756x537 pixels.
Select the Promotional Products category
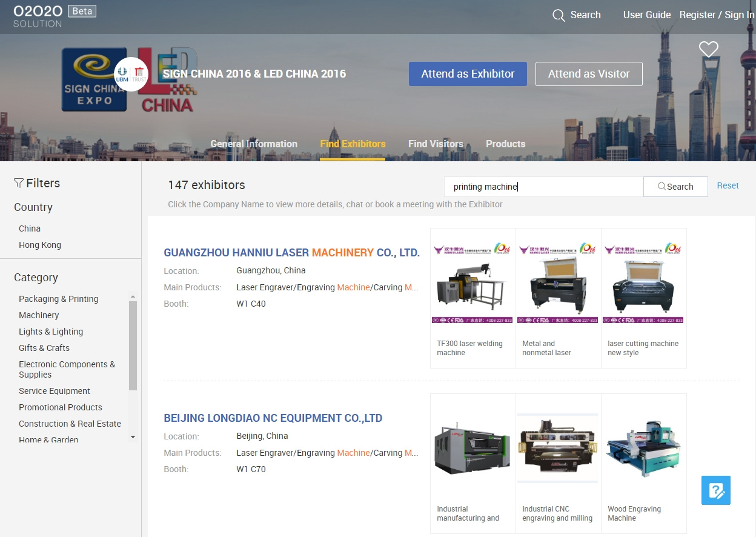click(x=61, y=407)
